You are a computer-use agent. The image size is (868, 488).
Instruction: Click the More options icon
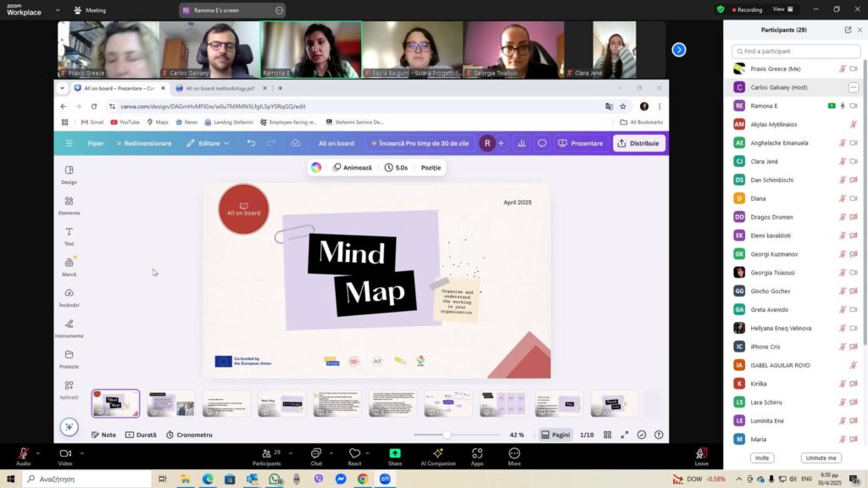tap(514, 454)
